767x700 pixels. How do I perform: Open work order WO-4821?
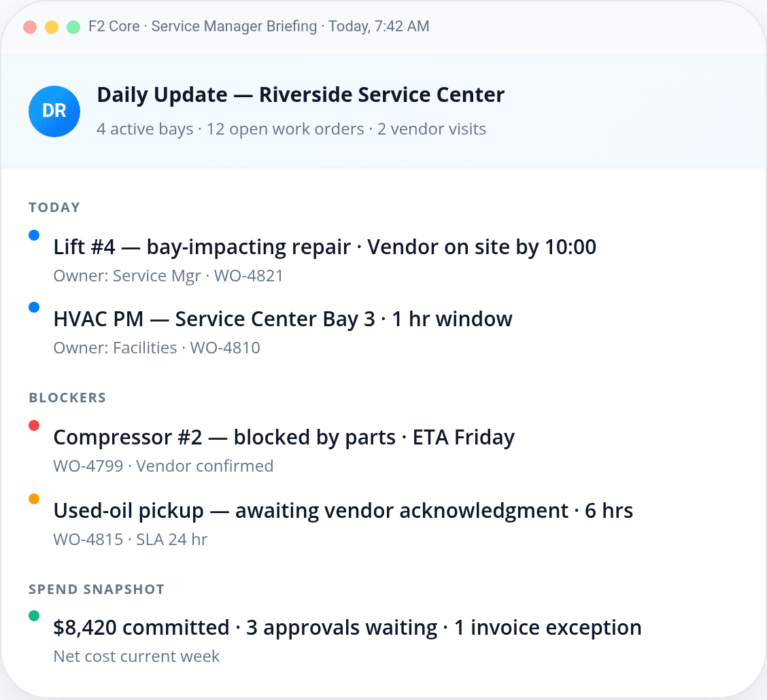click(x=249, y=276)
